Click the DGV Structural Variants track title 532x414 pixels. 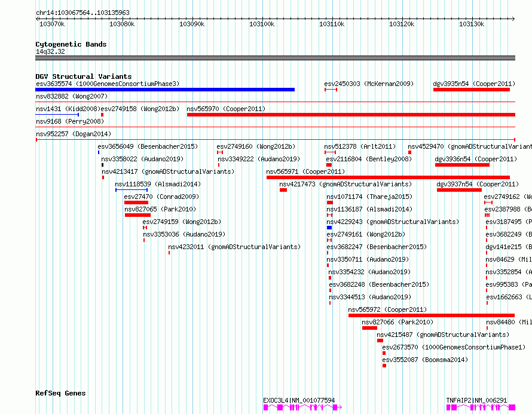84,76
